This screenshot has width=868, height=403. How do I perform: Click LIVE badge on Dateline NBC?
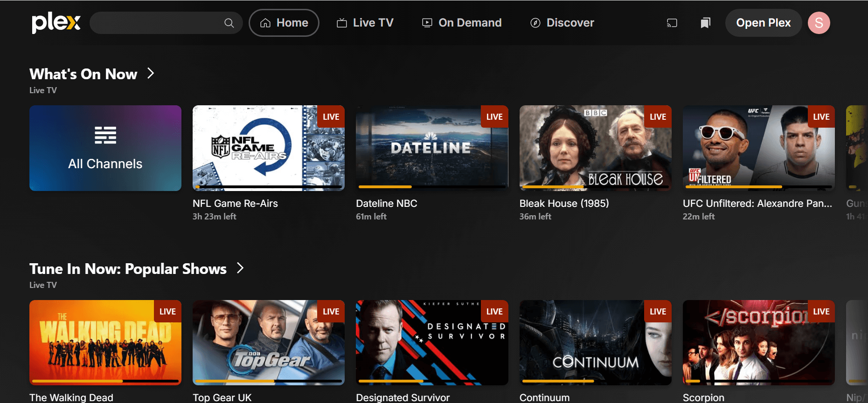tap(494, 117)
